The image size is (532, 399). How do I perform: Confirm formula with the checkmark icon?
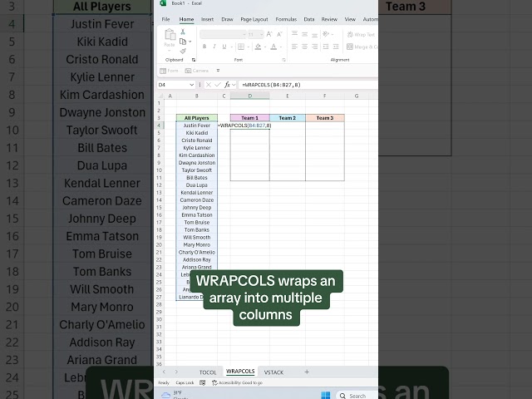pyautogui.click(x=218, y=85)
